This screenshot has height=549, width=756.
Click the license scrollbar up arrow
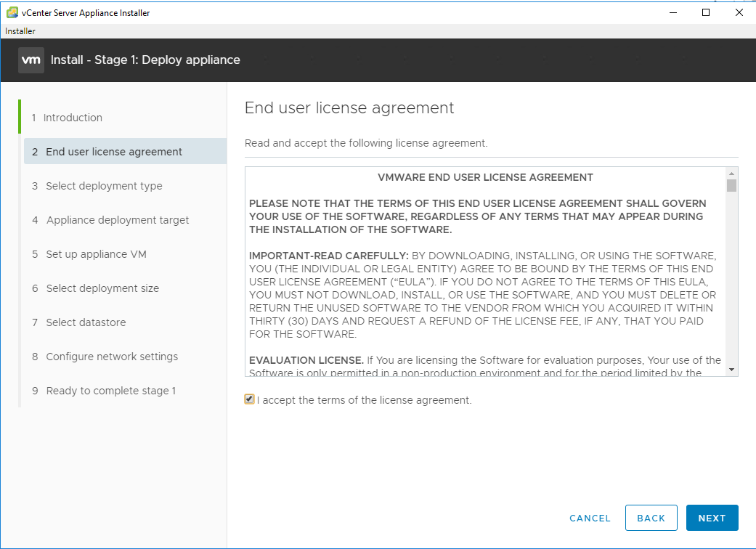732,174
